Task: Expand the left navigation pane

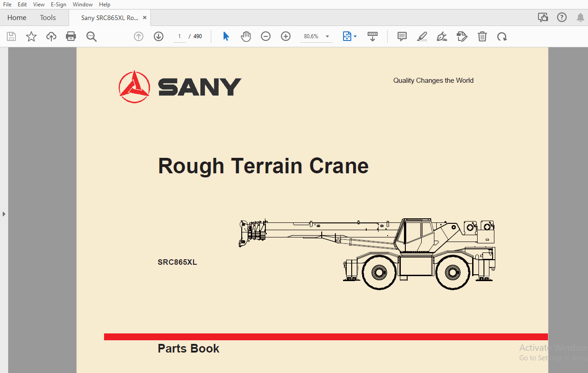Action: 4,213
